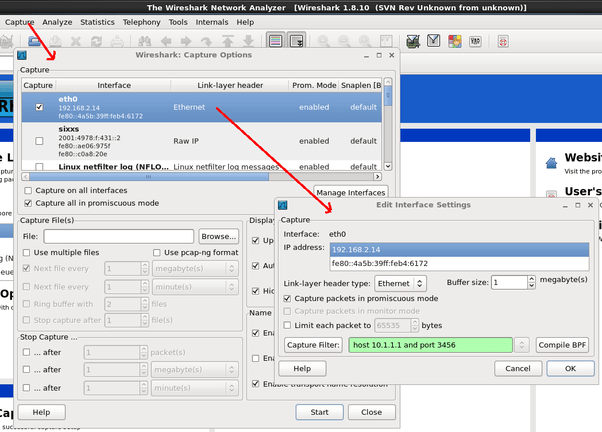602x432 pixels.
Task: Check the Linux netfilter log interface checkbox
Action: tap(39, 167)
